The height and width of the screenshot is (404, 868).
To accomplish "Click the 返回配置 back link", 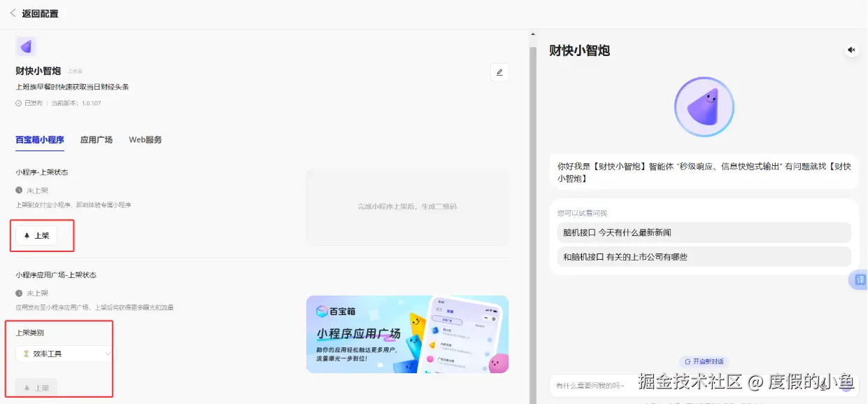I will tap(34, 13).
